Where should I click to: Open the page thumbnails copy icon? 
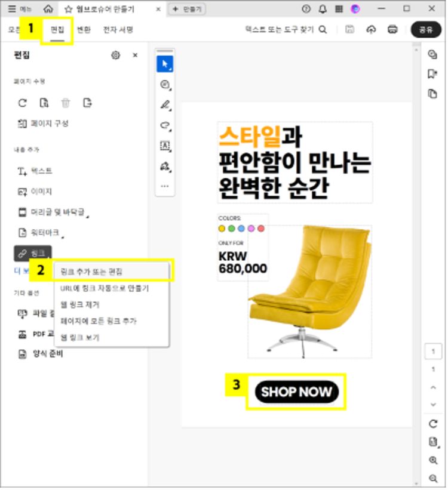tap(432, 94)
